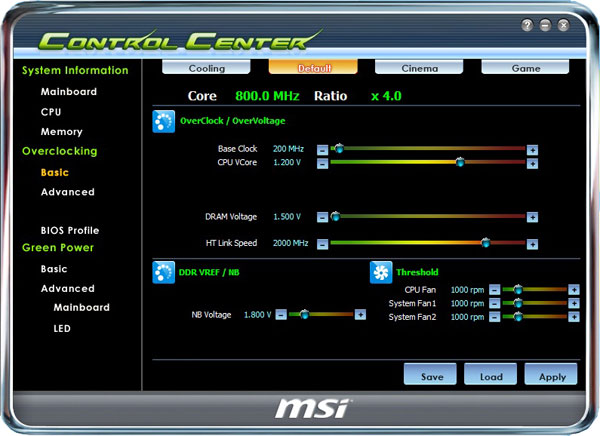Select Basic under Overclocking

[x=55, y=172]
